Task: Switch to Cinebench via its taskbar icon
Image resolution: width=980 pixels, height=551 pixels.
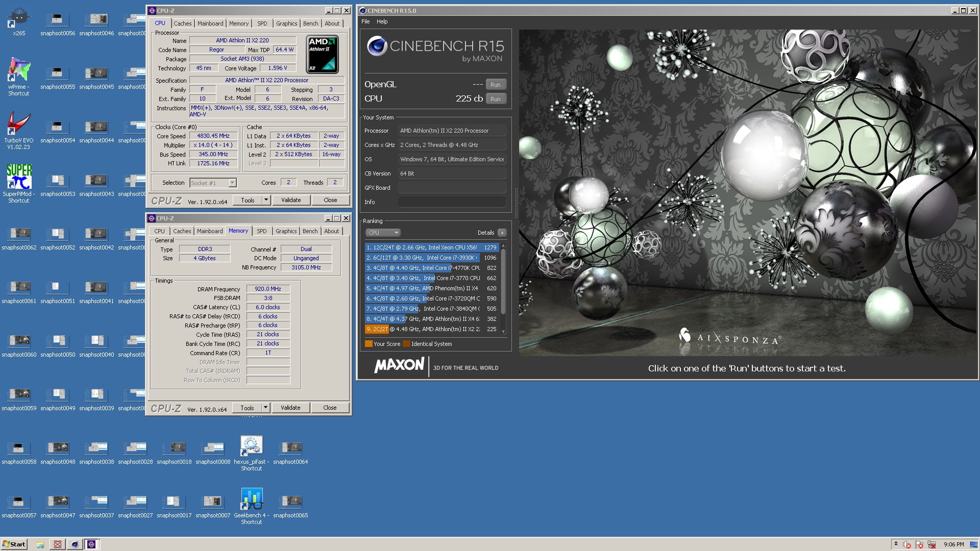Action: (x=75, y=544)
